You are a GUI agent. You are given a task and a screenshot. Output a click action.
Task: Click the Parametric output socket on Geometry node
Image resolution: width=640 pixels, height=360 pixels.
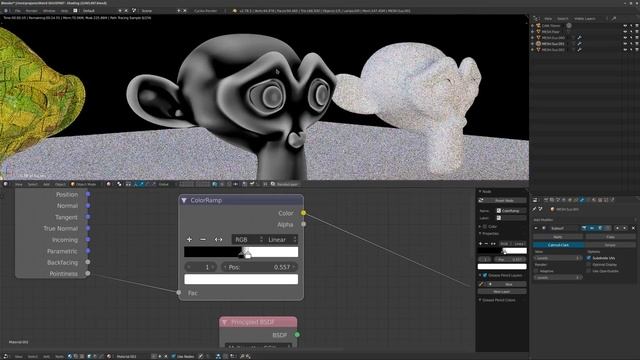coord(88,251)
